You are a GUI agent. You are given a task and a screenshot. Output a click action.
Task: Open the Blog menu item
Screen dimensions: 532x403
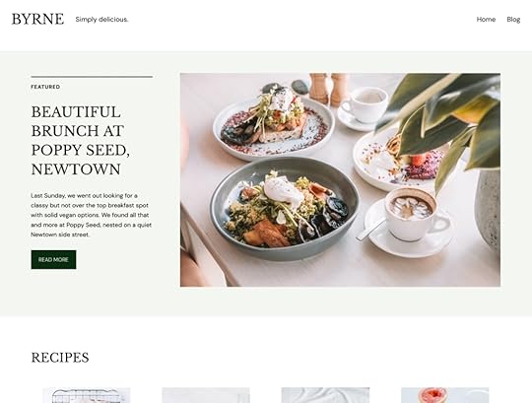pos(513,20)
